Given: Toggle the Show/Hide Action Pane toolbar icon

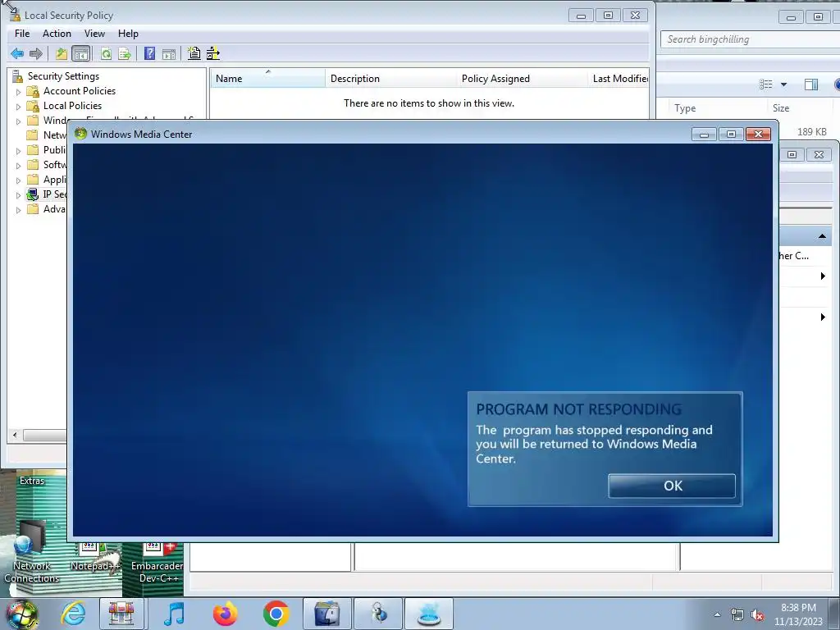Looking at the screenshot, I should 169,53.
